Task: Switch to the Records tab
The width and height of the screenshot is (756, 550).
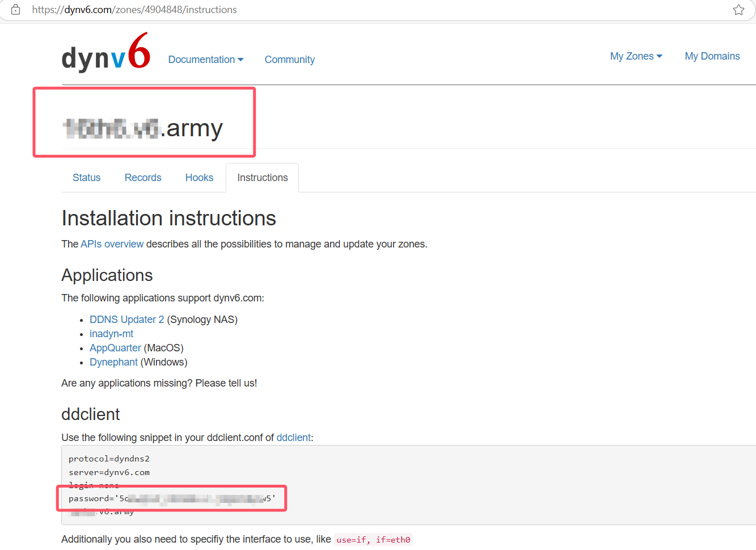Action: coord(143,178)
